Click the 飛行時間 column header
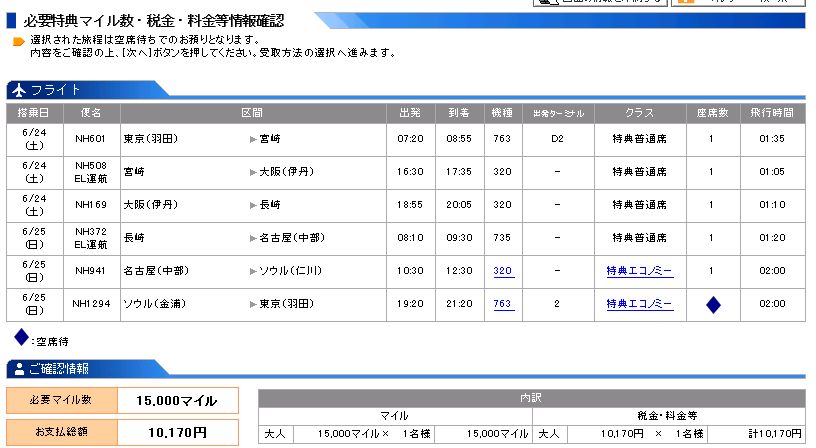The width and height of the screenshot is (816, 448). click(x=772, y=112)
